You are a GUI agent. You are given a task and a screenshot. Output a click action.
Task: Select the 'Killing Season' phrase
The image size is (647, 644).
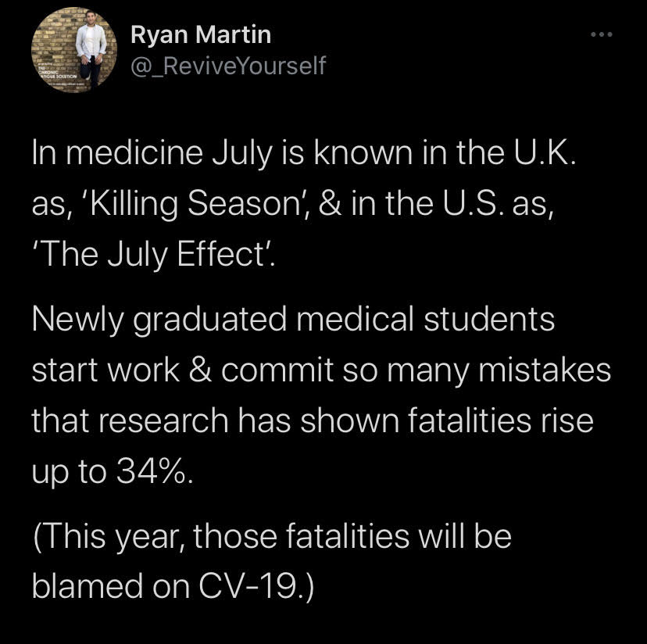[x=196, y=204]
